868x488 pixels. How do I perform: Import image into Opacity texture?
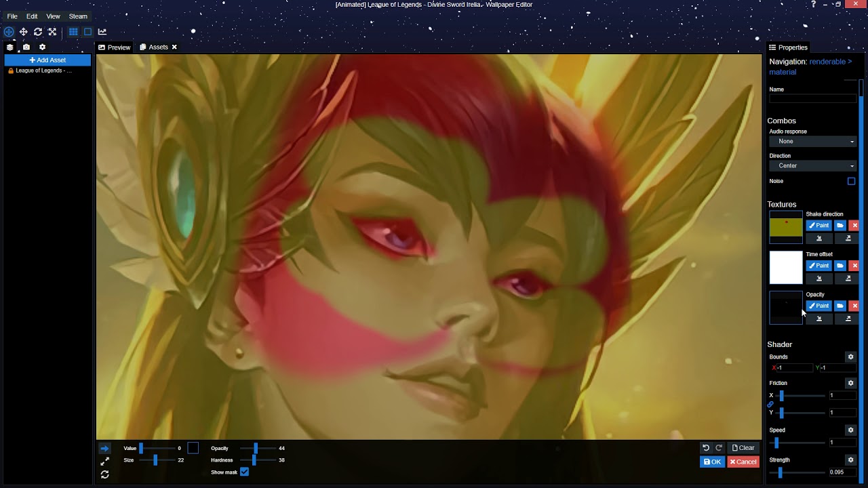pos(818,319)
